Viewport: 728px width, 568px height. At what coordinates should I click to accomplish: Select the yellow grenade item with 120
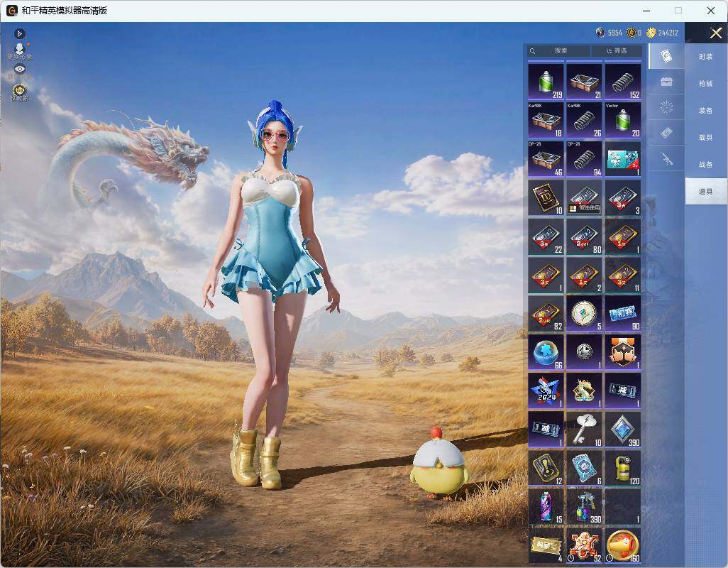click(x=623, y=468)
